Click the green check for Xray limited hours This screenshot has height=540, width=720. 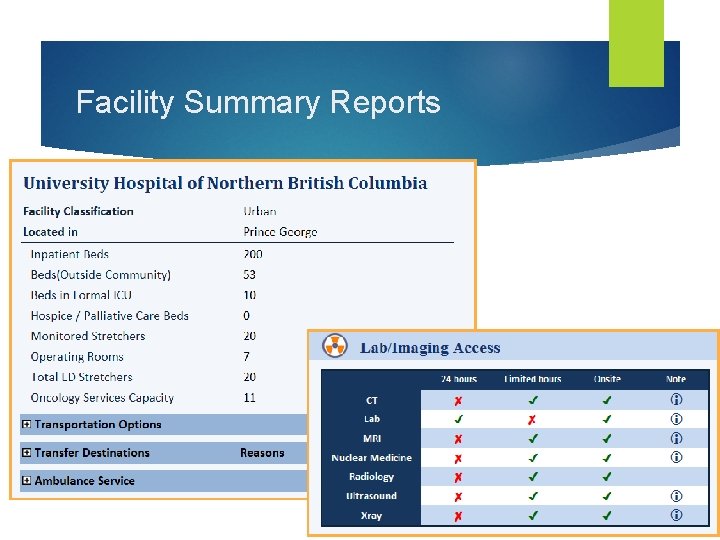pos(533,516)
